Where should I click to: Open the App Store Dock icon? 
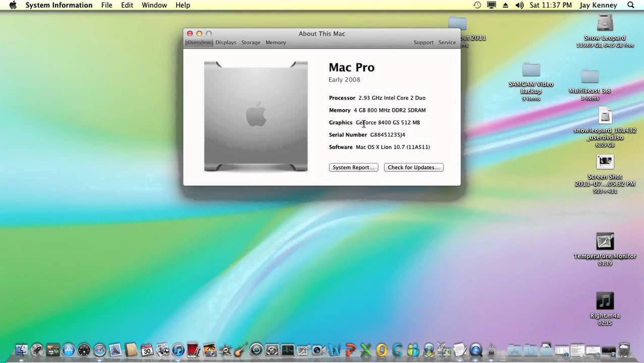pyautogui.click(x=68, y=349)
